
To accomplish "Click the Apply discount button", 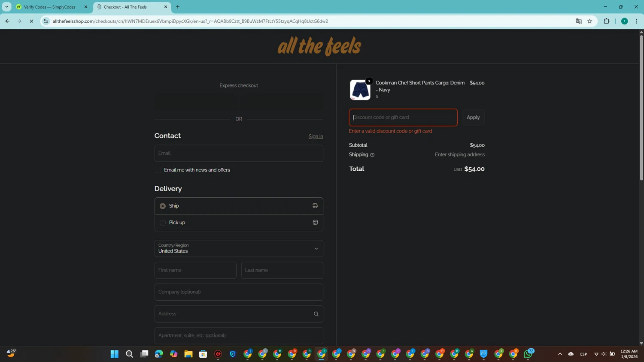I will (473, 118).
